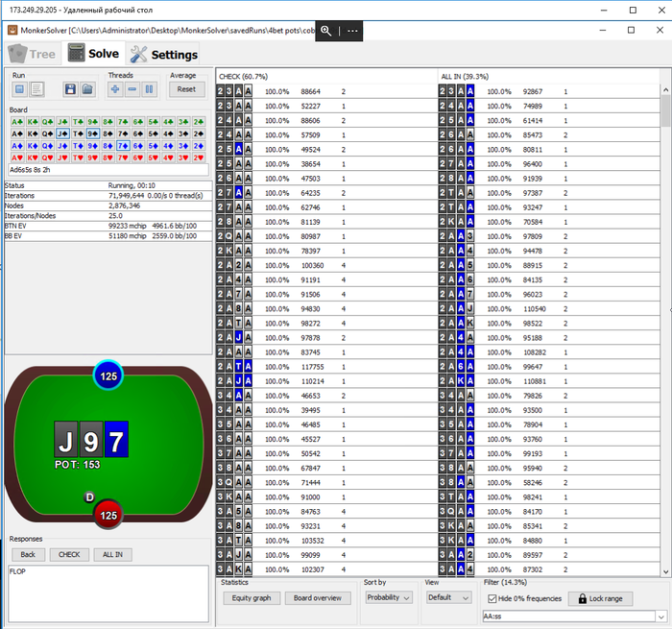Screen dimensions: 672x629
Task: Expand the filter AA:ss dropdown arrow
Action: [660, 617]
